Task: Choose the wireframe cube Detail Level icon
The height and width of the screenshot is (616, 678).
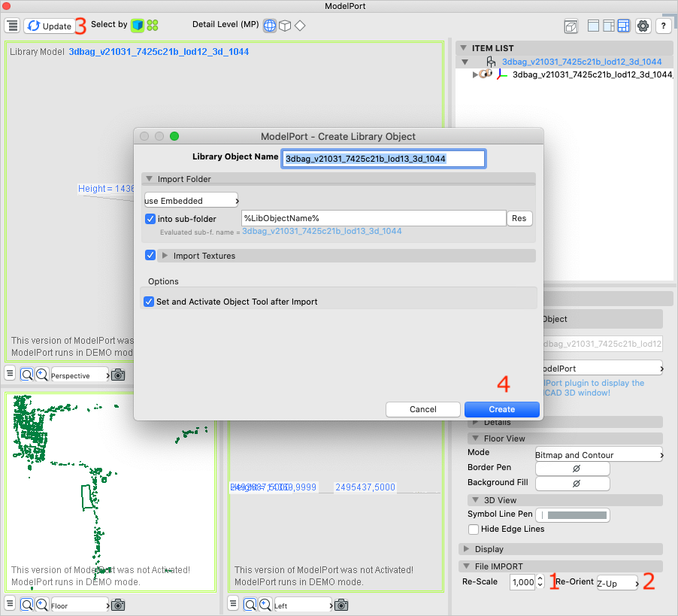Action: coord(285,26)
